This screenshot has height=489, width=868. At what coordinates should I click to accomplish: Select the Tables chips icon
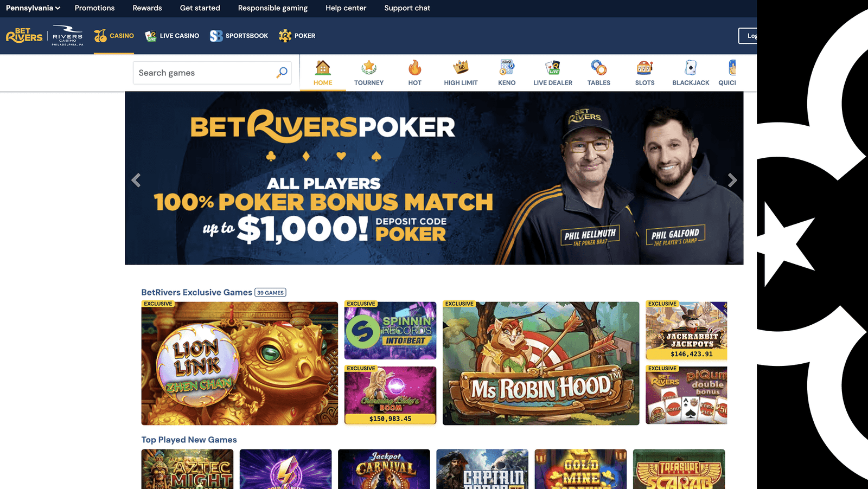point(599,68)
